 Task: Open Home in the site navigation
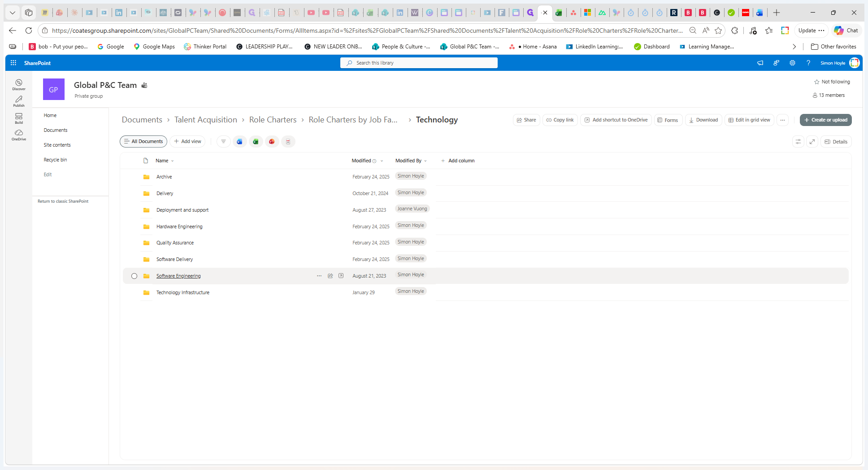50,115
